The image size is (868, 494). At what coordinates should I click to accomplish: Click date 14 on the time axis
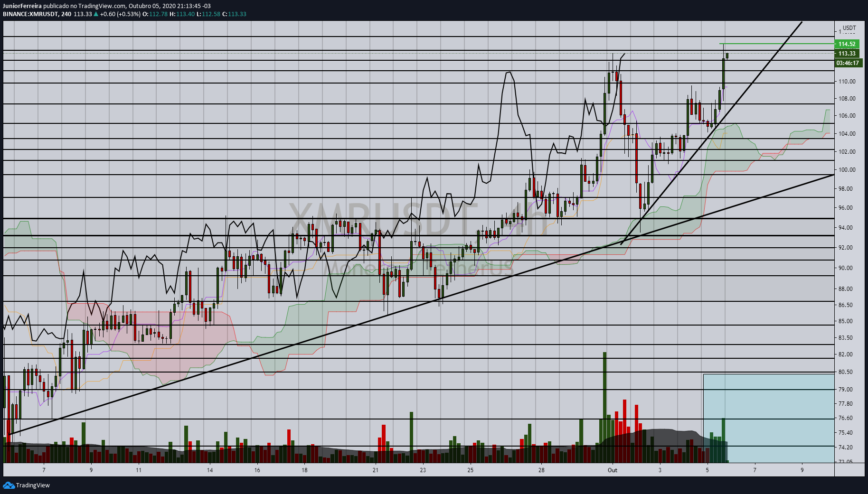[210, 470]
